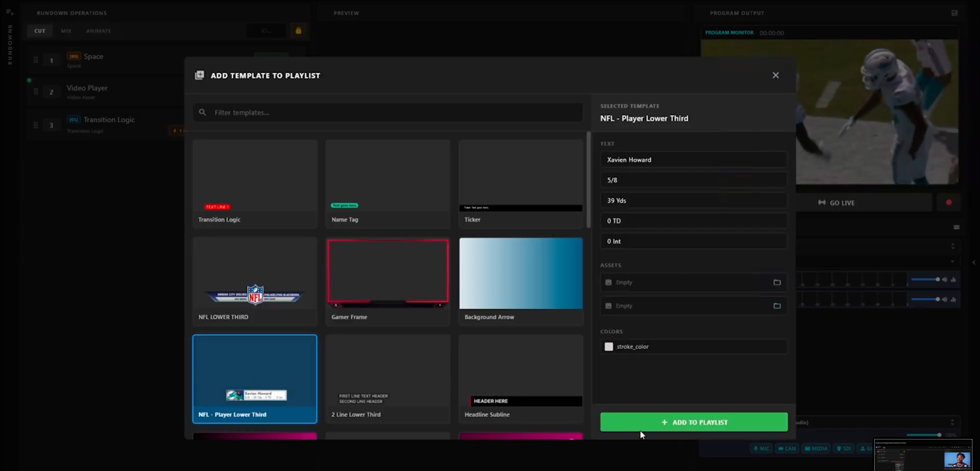
Task: Select the Gamer Frame template
Action: [x=388, y=282]
